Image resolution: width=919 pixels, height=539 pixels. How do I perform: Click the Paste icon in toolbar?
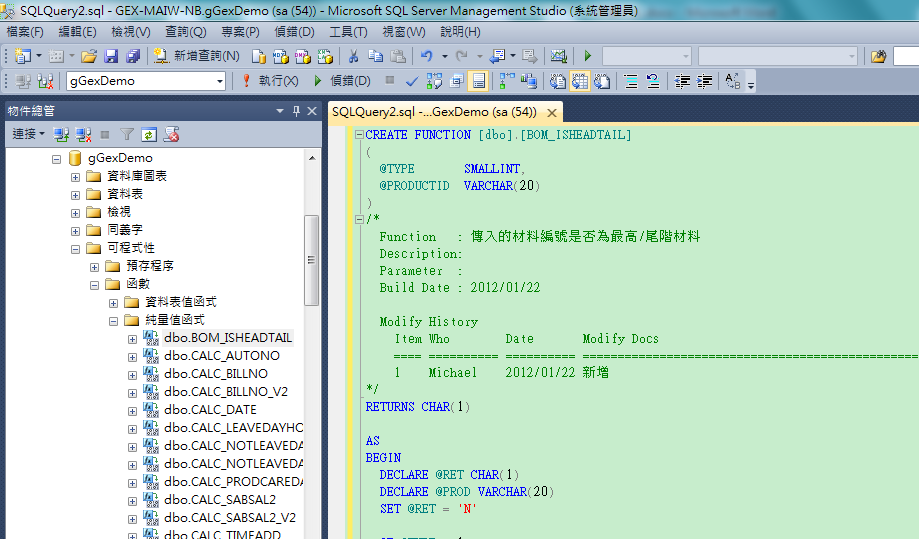[x=398, y=56]
